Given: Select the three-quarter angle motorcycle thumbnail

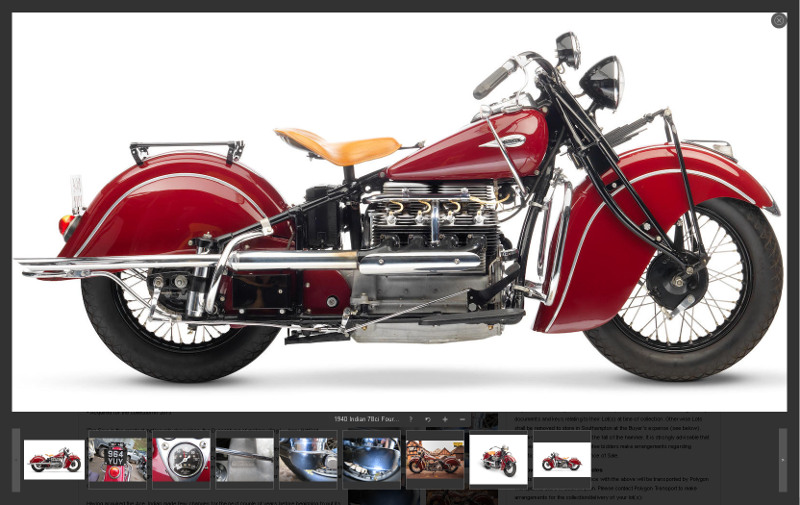Looking at the screenshot, I should tap(498, 460).
